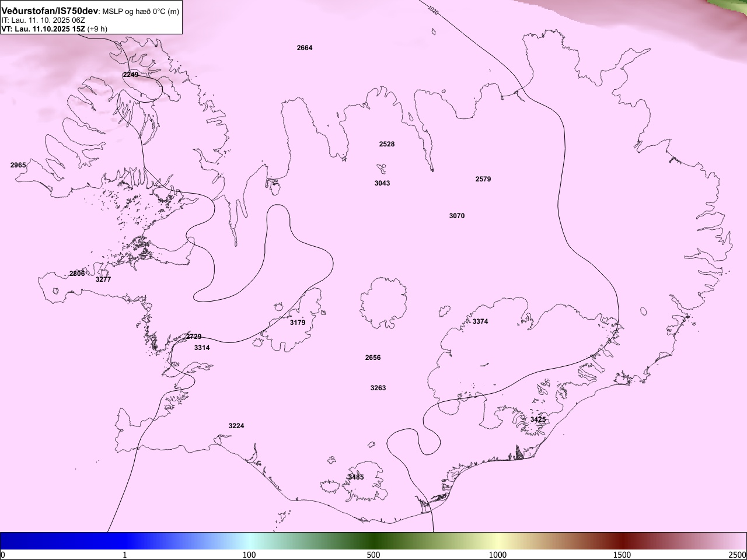
Task: Click the 1000 label on the color scale
Action: pyautogui.click(x=498, y=554)
